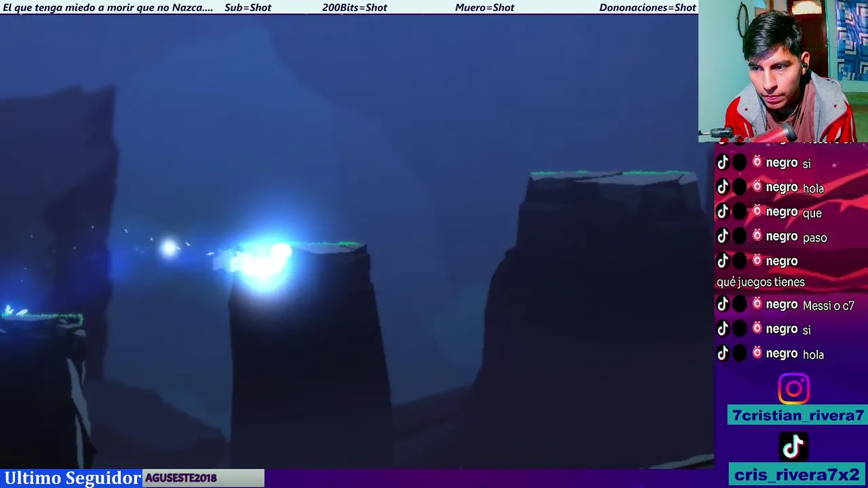Click the '200Bits=Shot' banner text

click(354, 7)
